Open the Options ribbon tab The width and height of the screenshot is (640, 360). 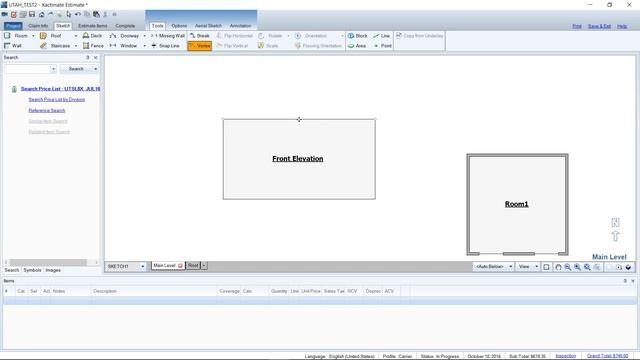click(x=179, y=26)
